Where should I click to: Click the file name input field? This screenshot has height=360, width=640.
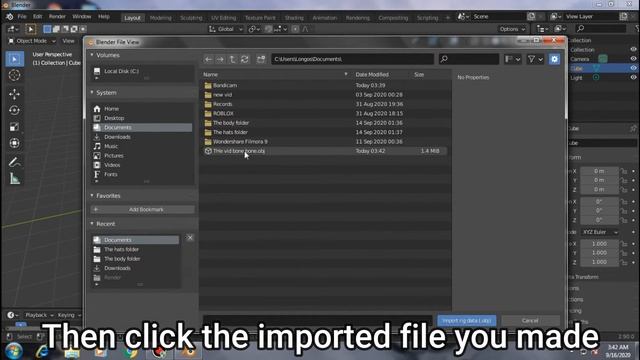click(318, 320)
